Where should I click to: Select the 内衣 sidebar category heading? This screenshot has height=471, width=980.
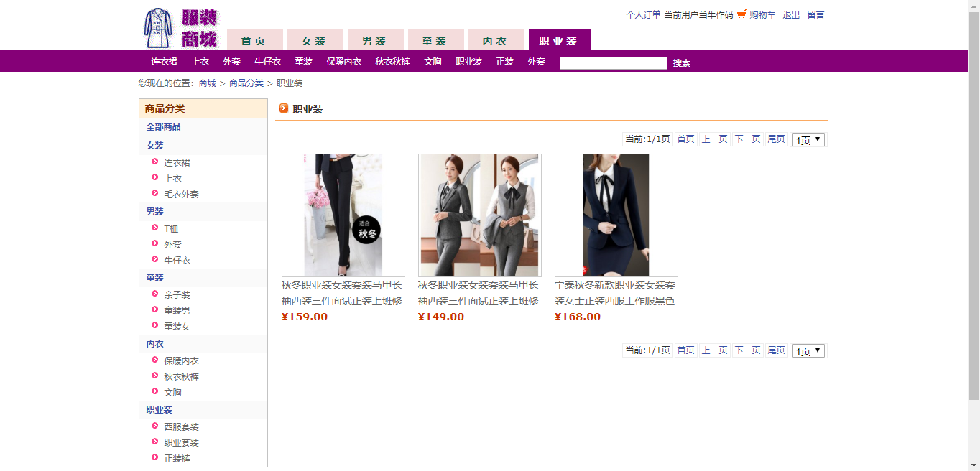tap(155, 344)
